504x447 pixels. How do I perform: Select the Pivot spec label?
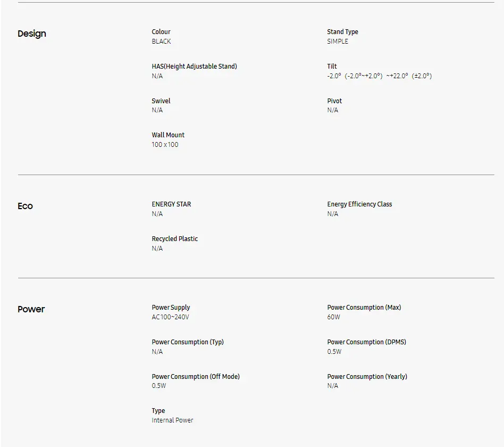click(x=334, y=101)
